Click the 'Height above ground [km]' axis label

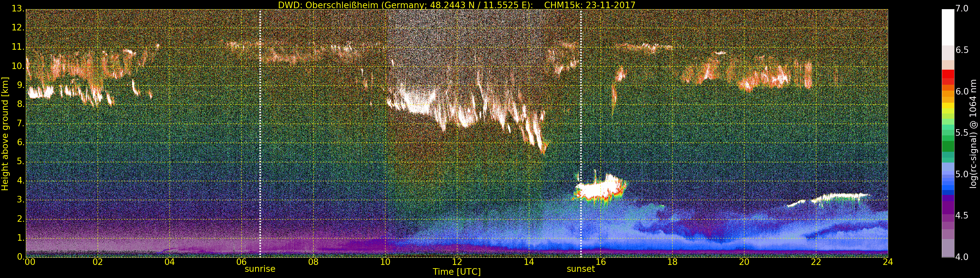(5, 134)
